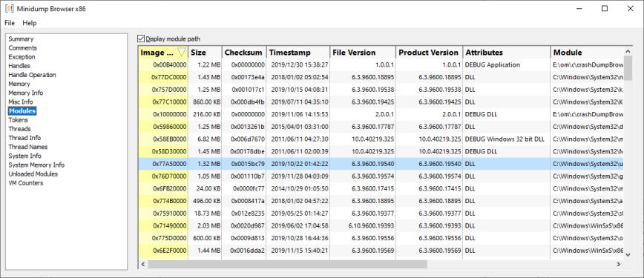Select row with image base 0x10000000

click(x=381, y=114)
